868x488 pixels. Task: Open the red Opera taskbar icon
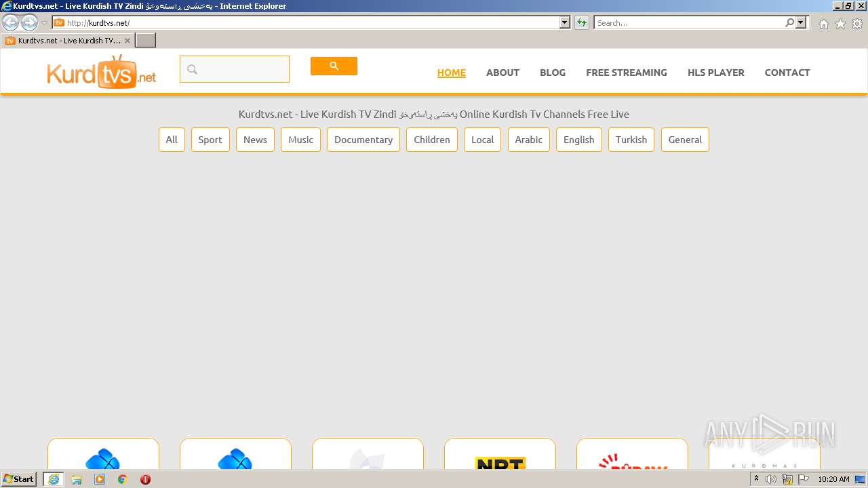(145, 479)
